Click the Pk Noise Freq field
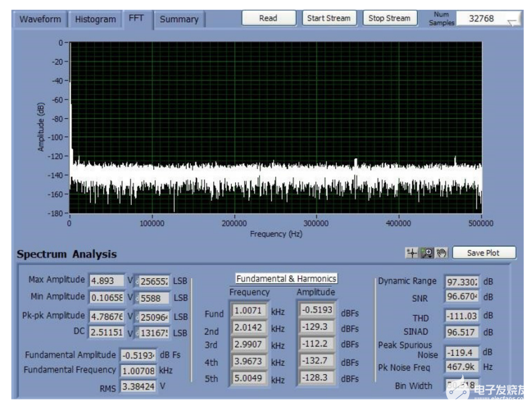This screenshot has width=532, height=405. point(461,367)
